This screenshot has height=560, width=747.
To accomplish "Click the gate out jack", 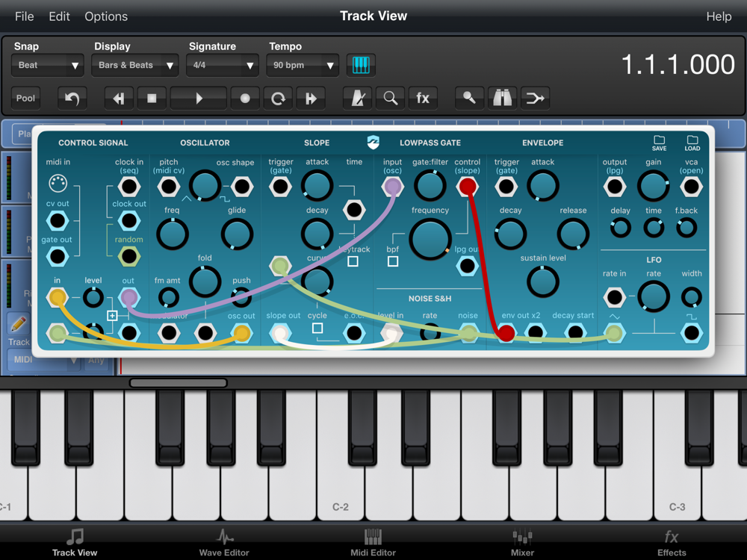I will click(58, 257).
